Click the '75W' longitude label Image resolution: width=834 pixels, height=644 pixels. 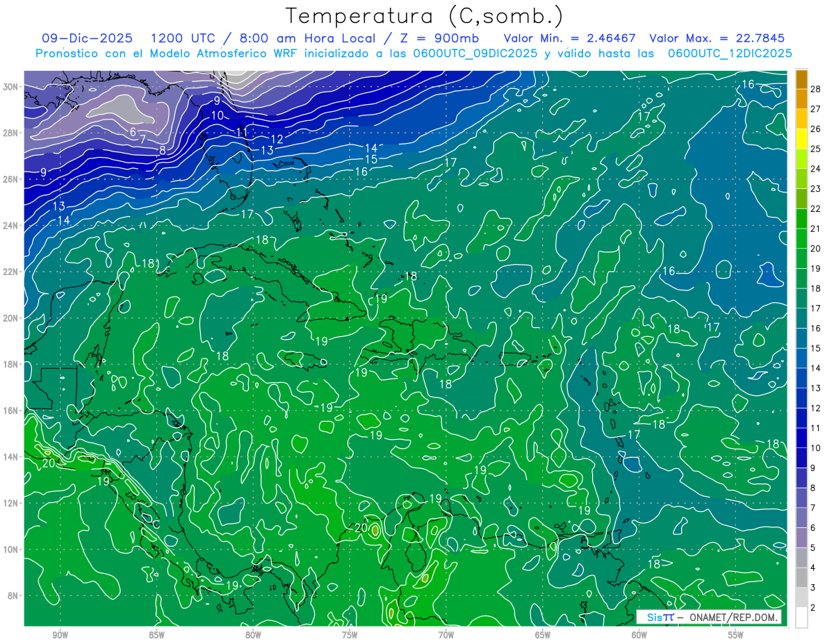350,635
